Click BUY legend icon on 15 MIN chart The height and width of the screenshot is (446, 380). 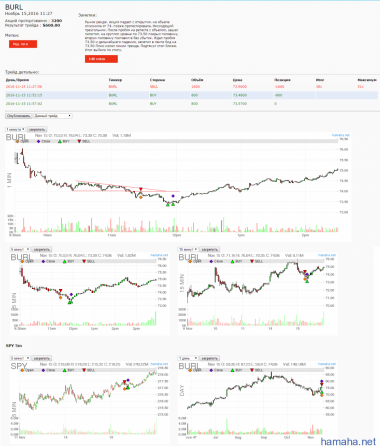[x=232, y=261]
